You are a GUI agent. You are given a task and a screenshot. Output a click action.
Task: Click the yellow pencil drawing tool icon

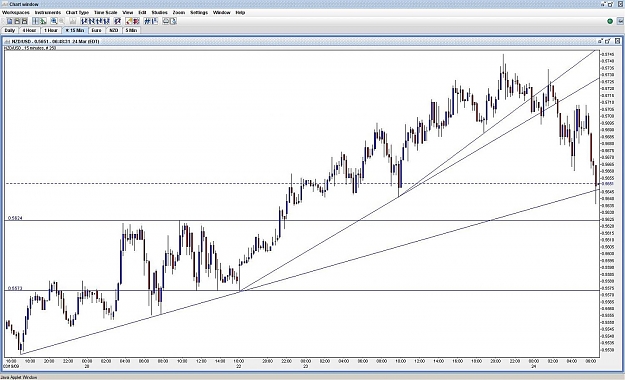click(x=129, y=21)
